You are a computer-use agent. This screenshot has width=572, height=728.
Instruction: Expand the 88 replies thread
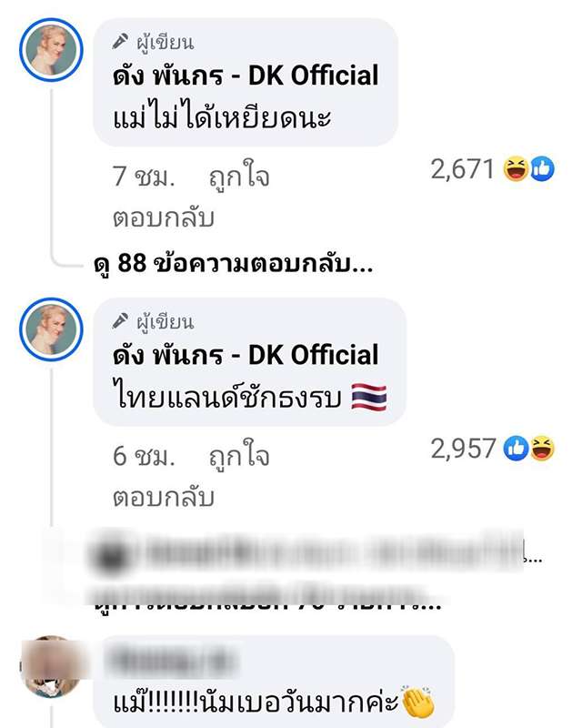(x=234, y=264)
